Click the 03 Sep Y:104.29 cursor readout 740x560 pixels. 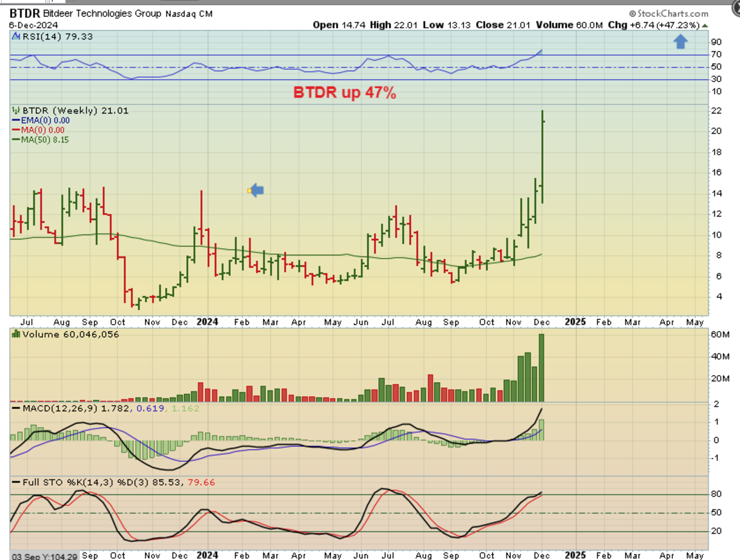pyautogui.click(x=45, y=555)
